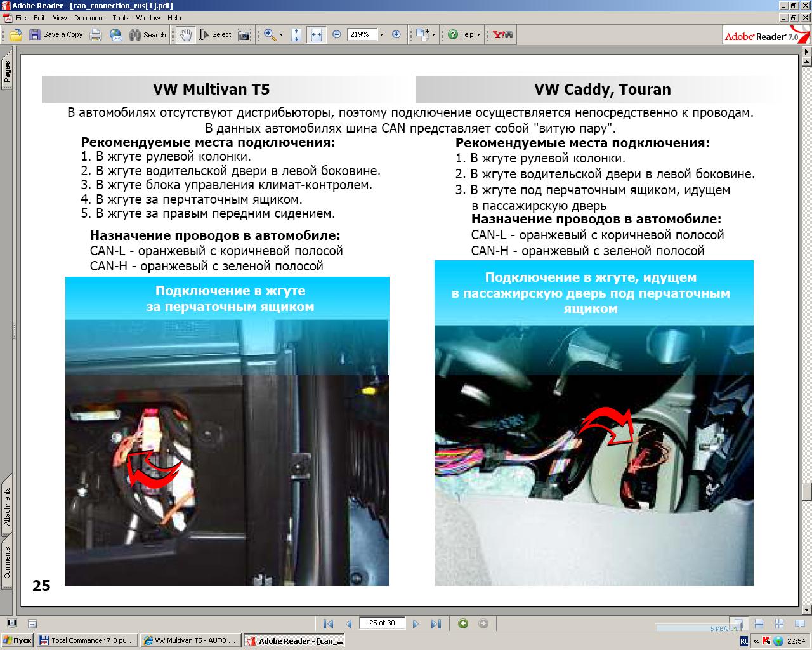Click the zoom in plus button
This screenshot has width=812, height=650.
click(396, 35)
